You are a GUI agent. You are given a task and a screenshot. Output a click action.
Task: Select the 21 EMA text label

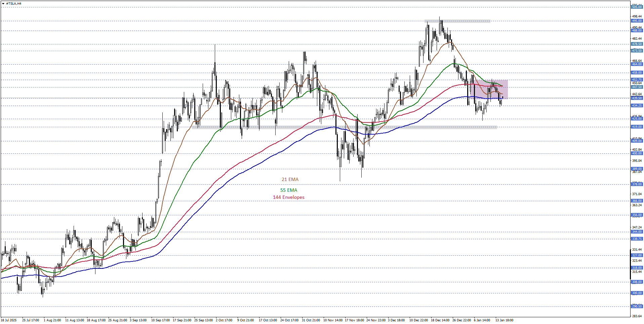(x=290, y=180)
